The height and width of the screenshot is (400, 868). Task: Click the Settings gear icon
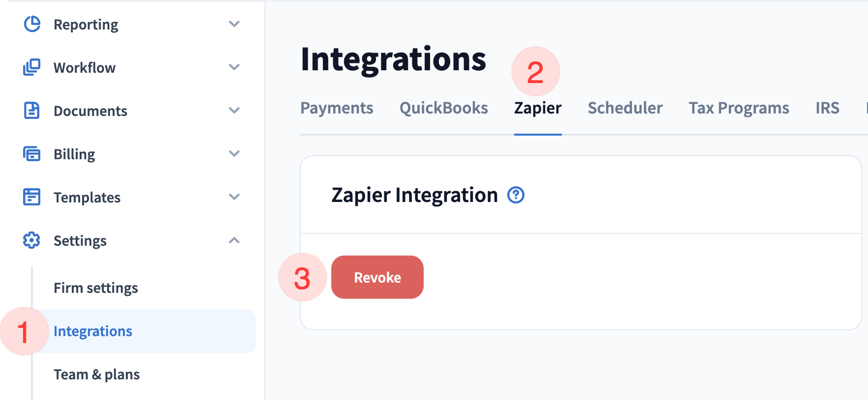[x=32, y=240]
